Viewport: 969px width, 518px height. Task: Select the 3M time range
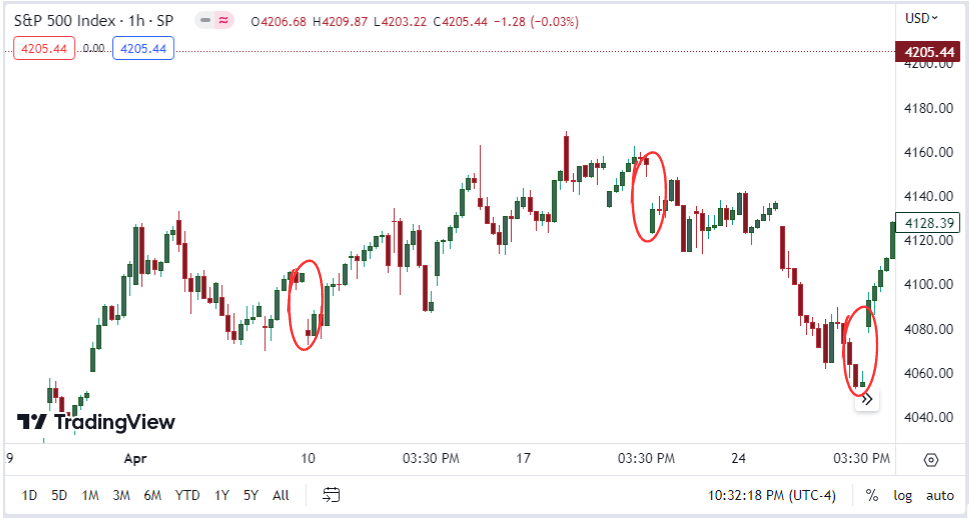[x=121, y=495]
